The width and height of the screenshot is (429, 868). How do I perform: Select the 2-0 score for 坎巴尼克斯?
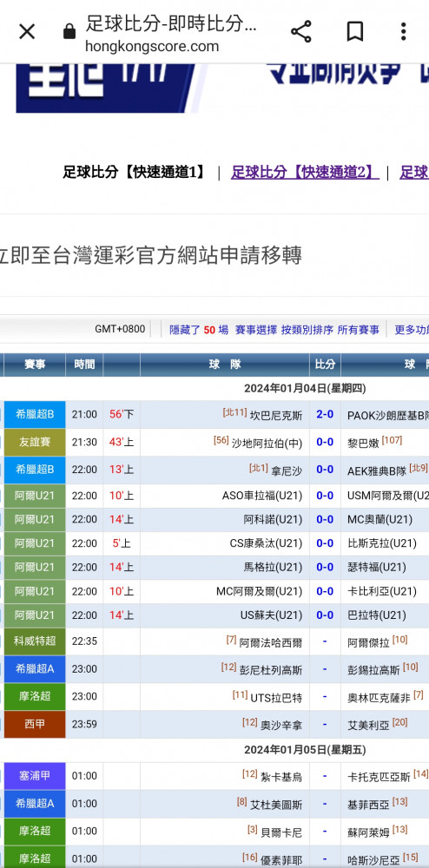tap(325, 415)
